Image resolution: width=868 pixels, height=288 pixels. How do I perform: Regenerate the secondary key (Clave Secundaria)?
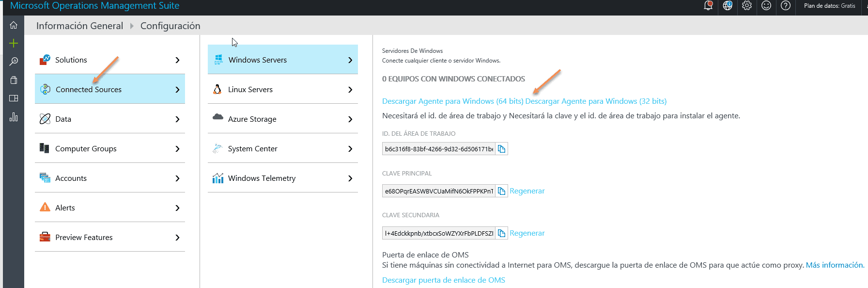[527, 233]
